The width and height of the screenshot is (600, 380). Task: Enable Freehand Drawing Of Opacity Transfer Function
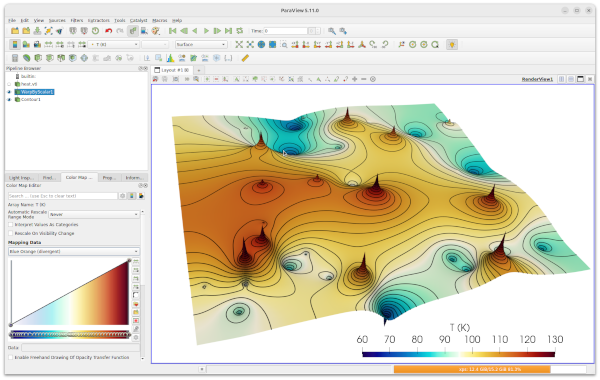tap(11, 357)
